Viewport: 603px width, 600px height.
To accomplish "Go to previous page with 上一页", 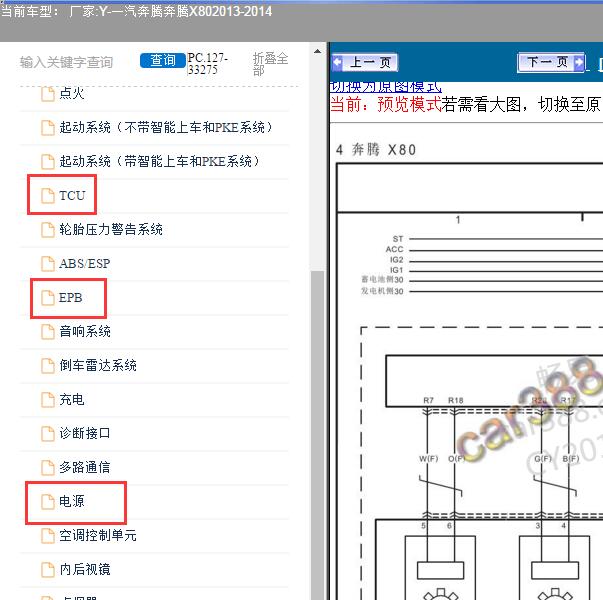I will pos(364,62).
